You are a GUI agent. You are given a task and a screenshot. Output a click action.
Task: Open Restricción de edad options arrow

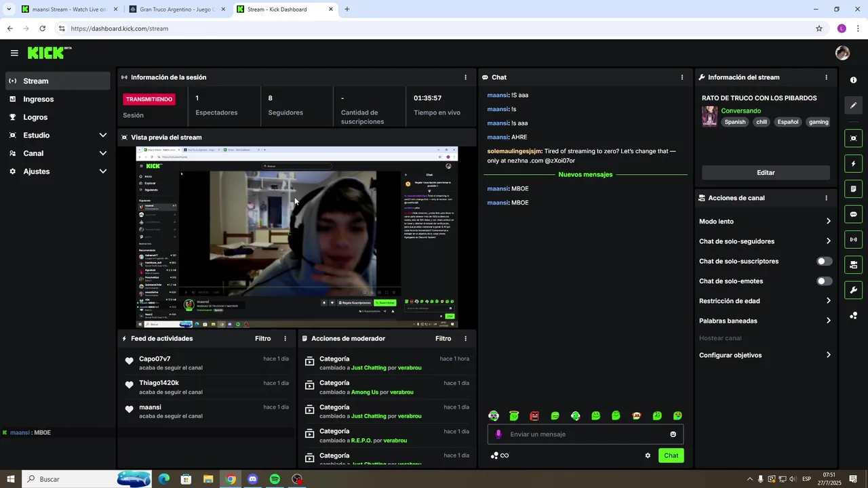click(x=828, y=301)
